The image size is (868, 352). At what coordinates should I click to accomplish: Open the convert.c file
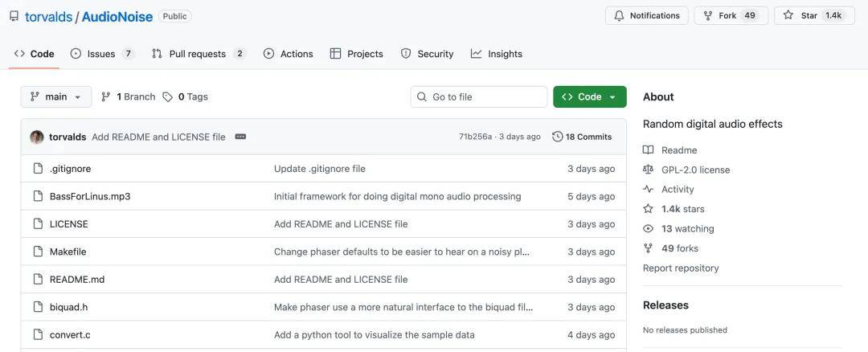pyautogui.click(x=70, y=335)
